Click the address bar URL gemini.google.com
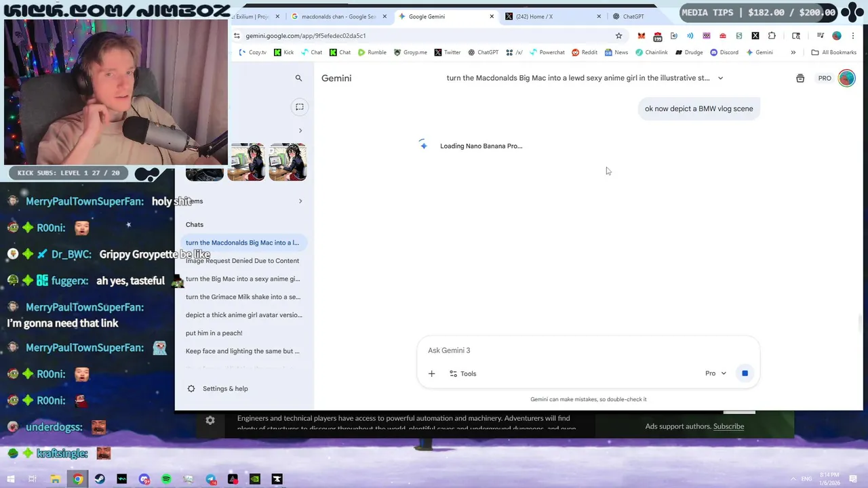868x488 pixels. click(x=305, y=36)
